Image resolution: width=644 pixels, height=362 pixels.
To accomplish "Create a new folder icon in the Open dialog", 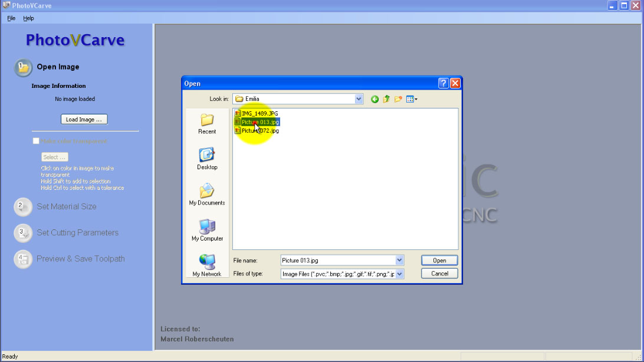I will (x=398, y=99).
